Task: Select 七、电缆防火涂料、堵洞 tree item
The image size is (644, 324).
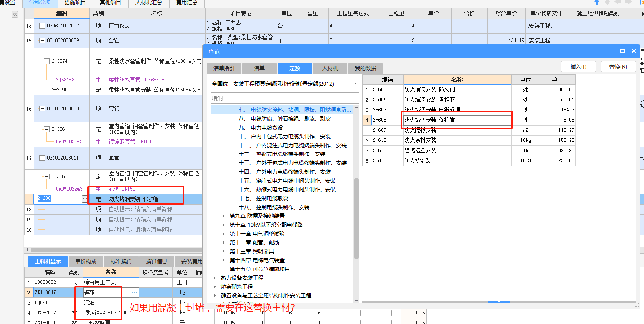Action: pos(295,110)
